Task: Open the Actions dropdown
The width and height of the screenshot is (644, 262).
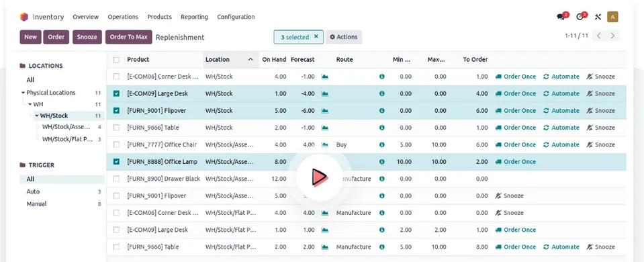Action: click(344, 37)
